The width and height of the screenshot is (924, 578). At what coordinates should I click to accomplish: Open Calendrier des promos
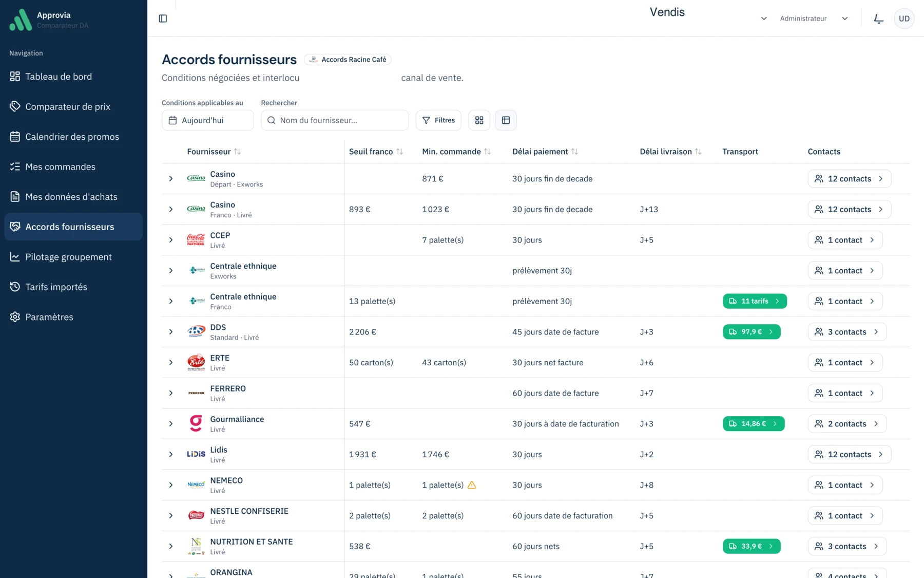tap(73, 137)
